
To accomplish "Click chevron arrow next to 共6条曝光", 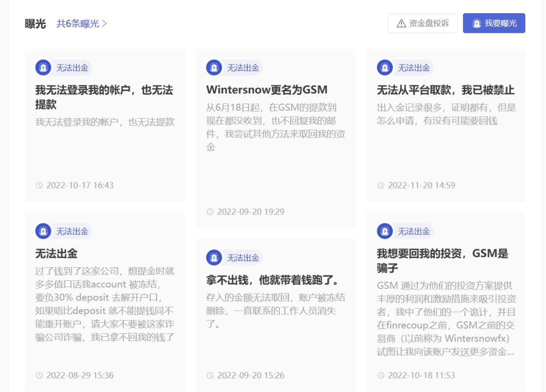I will pos(104,24).
